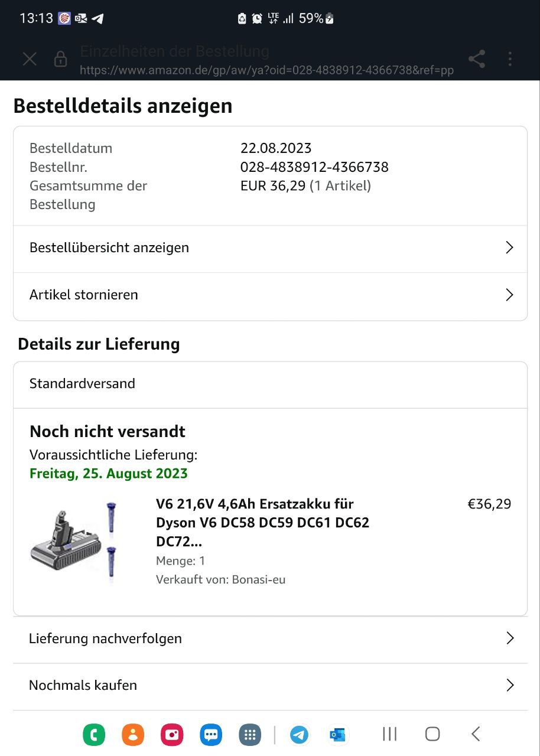Open the app drawer grid icon
This screenshot has width=540, height=756.
[x=250, y=735]
